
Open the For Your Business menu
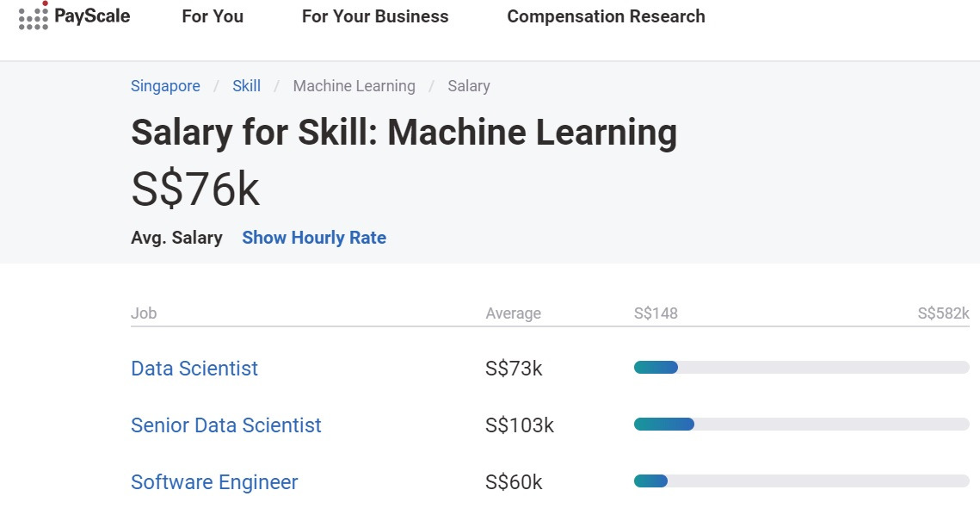(x=375, y=16)
